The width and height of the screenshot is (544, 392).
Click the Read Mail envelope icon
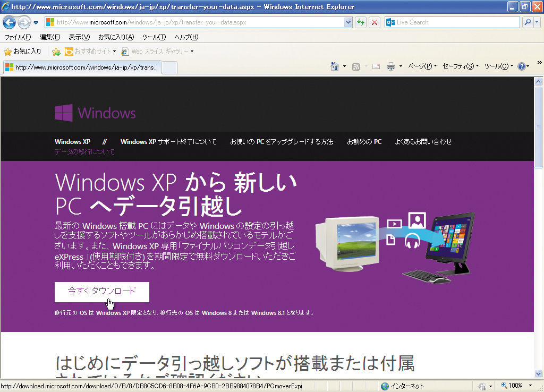click(376, 66)
